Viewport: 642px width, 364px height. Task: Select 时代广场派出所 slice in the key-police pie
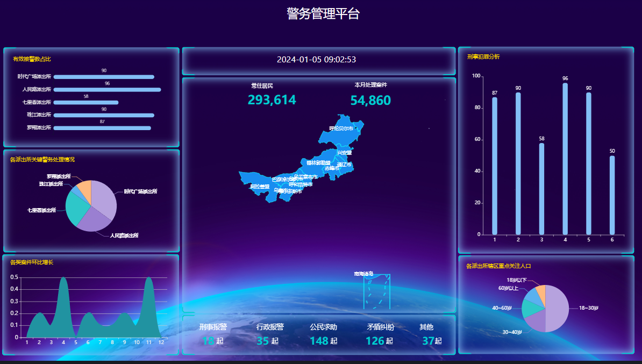(x=104, y=200)
